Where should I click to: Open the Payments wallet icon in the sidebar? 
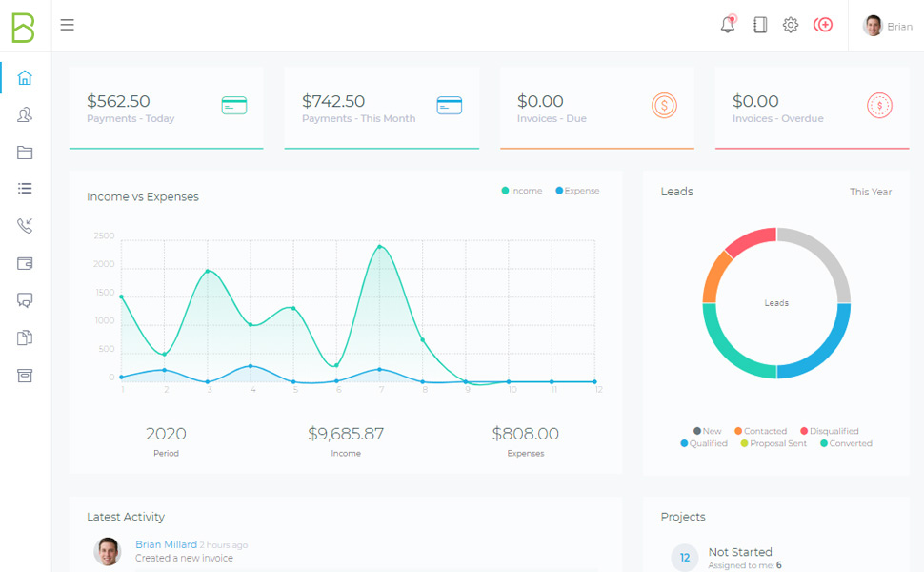click(x=25, y=263)
